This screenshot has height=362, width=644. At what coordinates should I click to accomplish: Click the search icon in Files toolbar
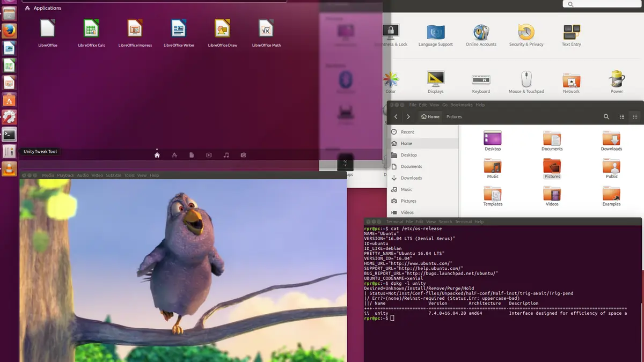point(606,116)
